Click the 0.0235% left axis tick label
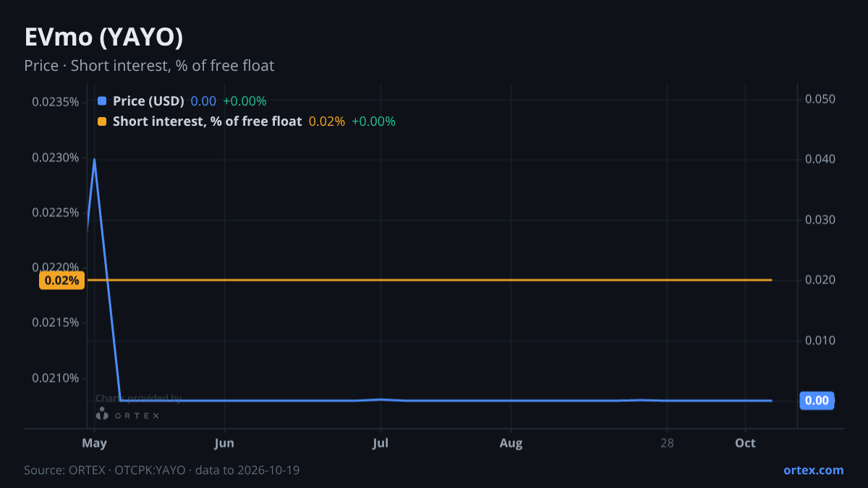This screenshot has width=868, height=488. coord(56,101)
